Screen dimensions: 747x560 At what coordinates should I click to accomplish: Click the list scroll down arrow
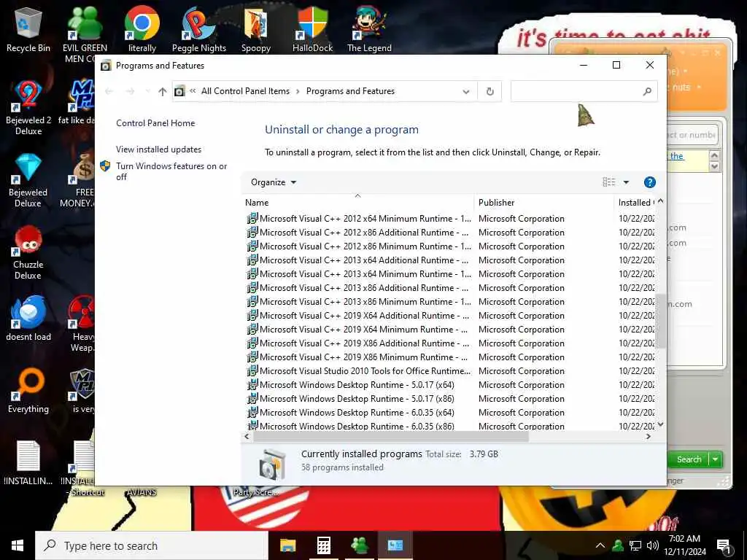[x=660, y=425]
